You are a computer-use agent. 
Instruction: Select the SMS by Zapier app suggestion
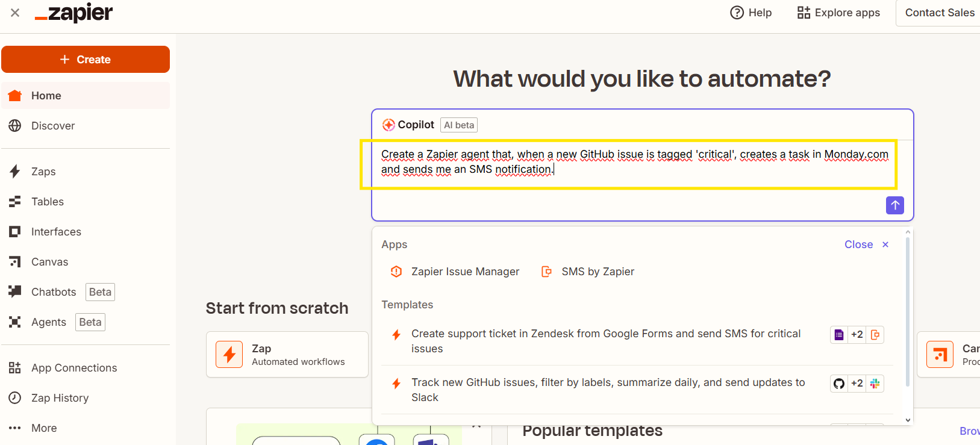click(x=587, y=271)
